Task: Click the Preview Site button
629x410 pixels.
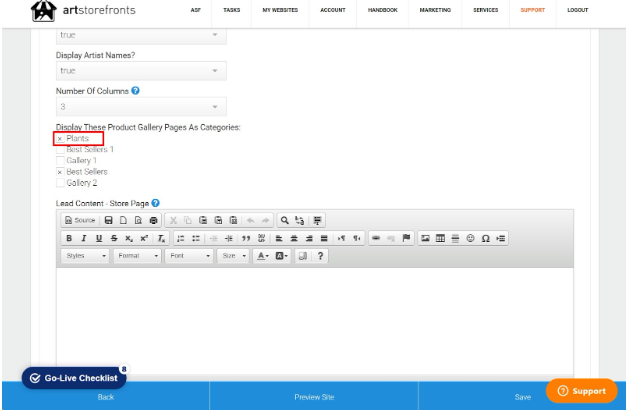Action: 314,397
